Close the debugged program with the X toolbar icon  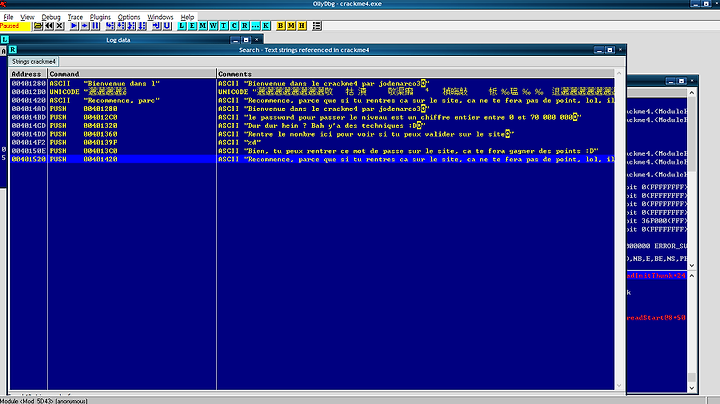59,26
